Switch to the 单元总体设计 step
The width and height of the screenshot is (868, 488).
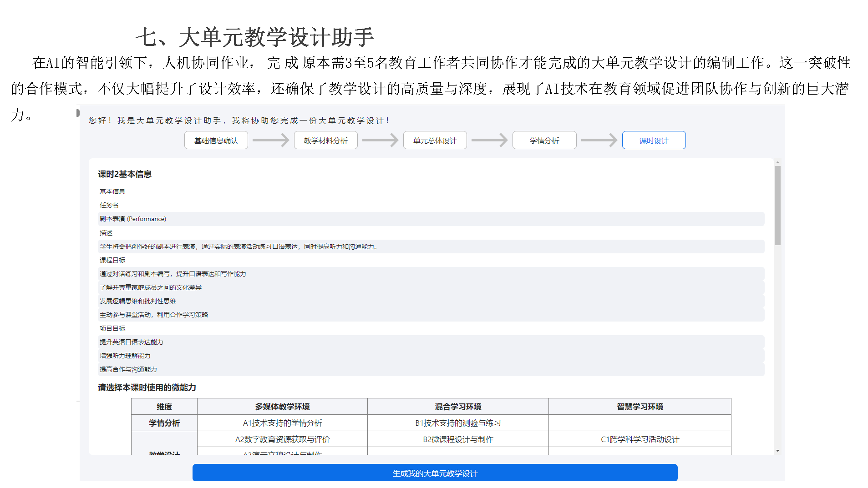tap(435, 141)
